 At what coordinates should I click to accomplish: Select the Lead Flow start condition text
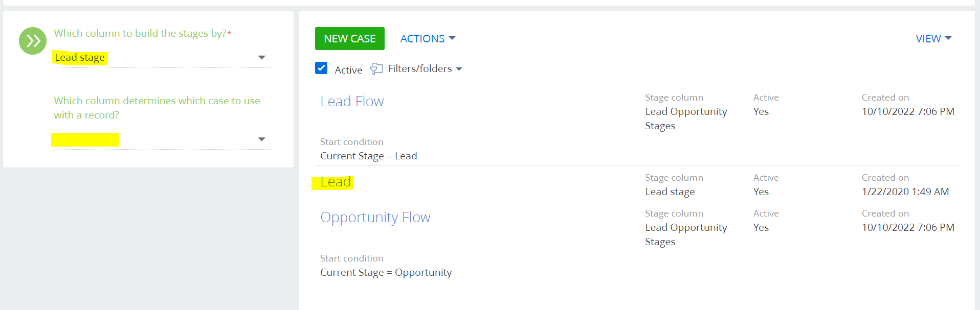[369, 156]
